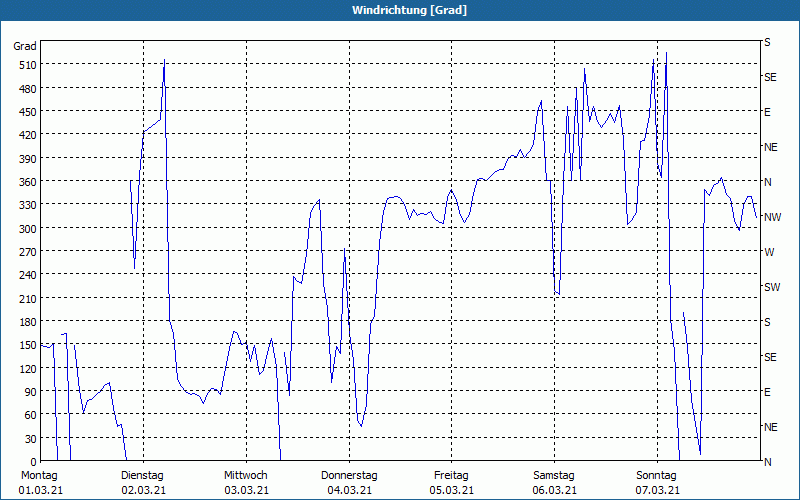Click the lower E label near 90 degrees
Image resolution: width=800 pixels, height=500 pixels.
point(767,392)
